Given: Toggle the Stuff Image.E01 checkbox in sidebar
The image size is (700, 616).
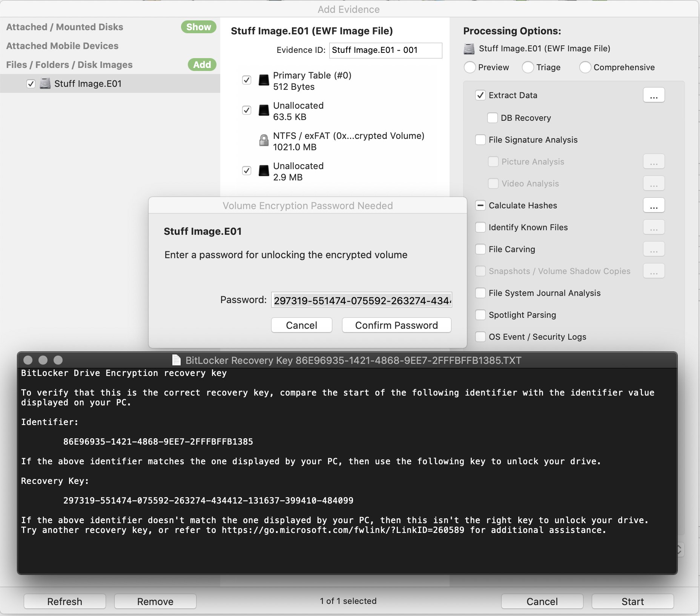Looking at the screenshot, I should (31, 84).
